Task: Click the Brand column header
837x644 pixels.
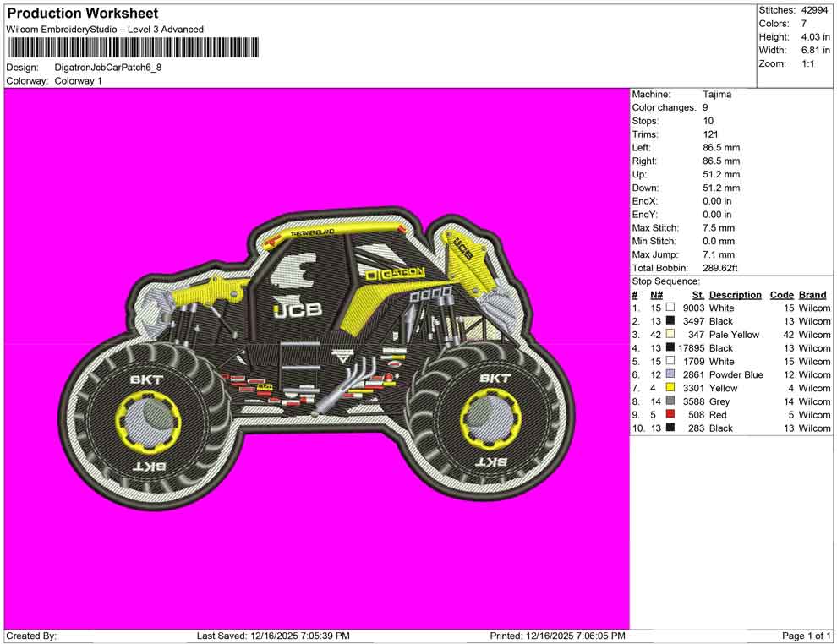Action: (812, 294)
